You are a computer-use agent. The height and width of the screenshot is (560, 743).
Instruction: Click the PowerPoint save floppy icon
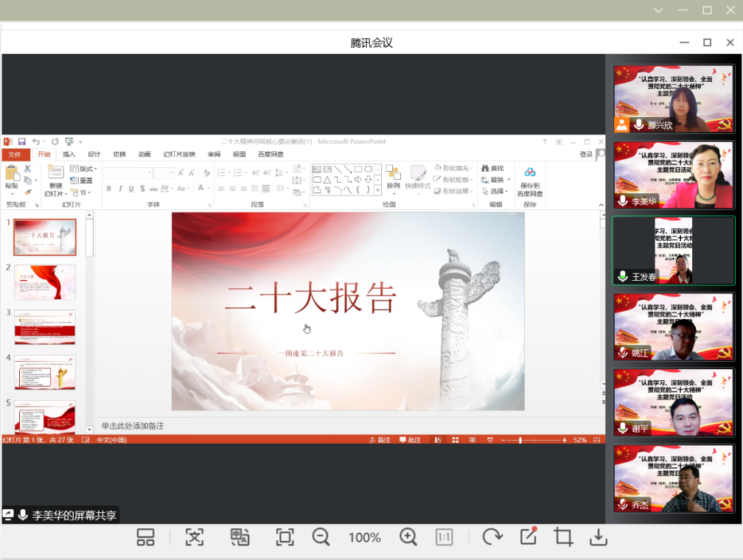coord(22,141)
